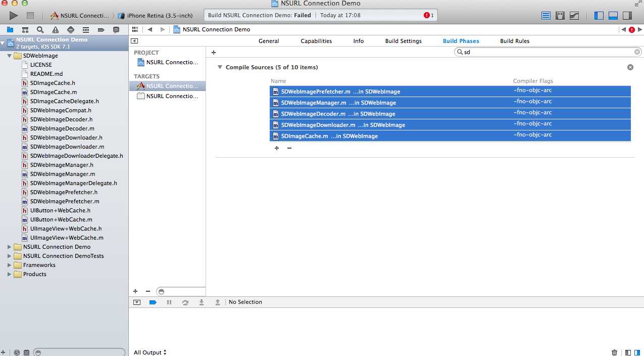Screen dimensions: 644x356
Task: Hide the debug area with its toggle
Action: [137, 302]
